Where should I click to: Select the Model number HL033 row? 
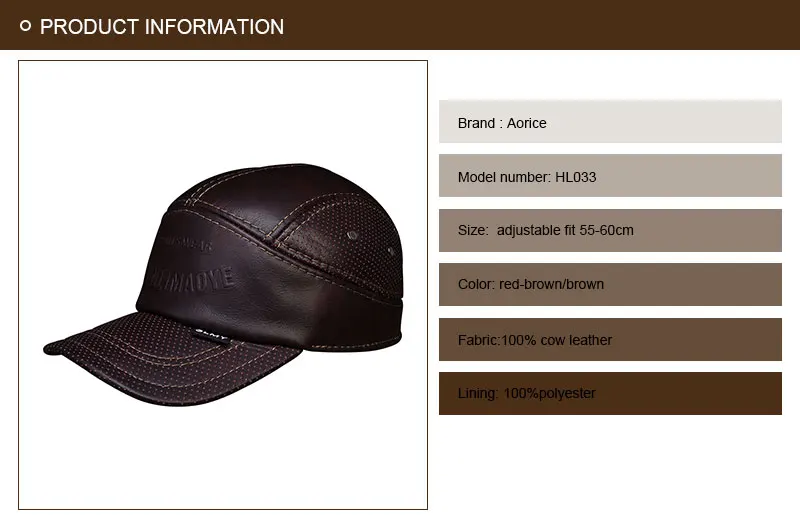(610, 176)
